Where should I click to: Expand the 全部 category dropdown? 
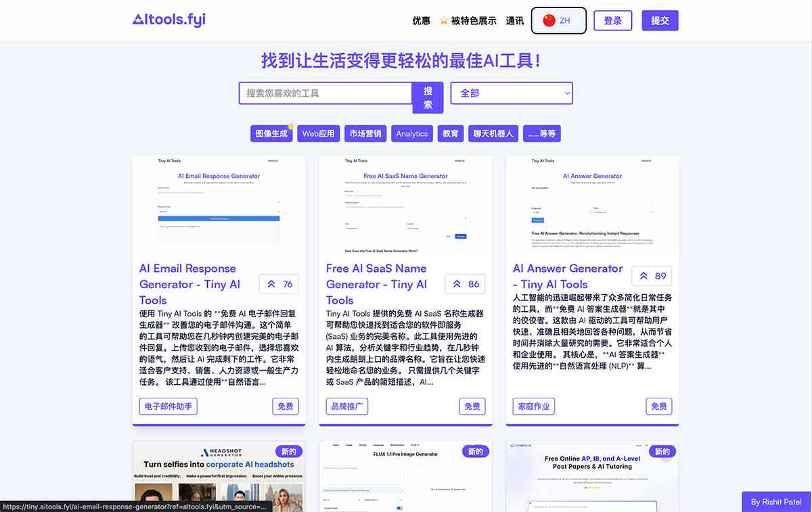(x=513, y=93)
